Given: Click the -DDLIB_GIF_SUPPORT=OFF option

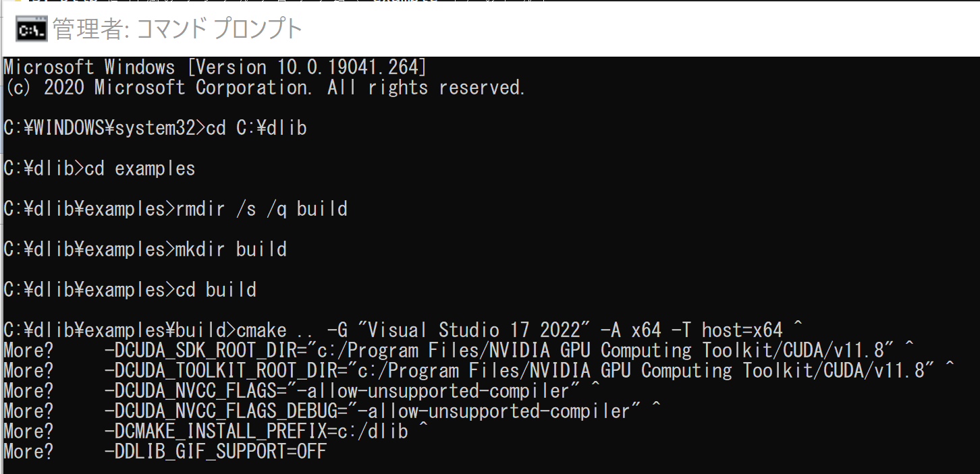Looking at the screenshot, I should click(x=215, y=452).
